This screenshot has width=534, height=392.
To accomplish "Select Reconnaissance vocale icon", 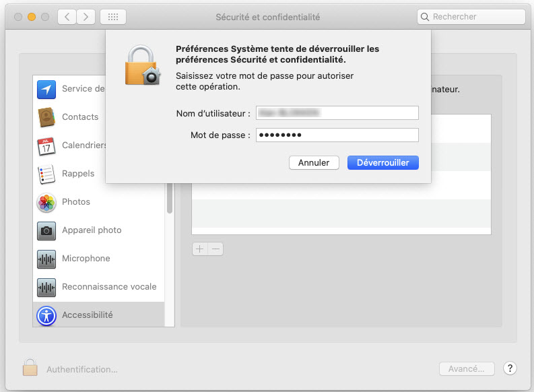I will (46, 287).
